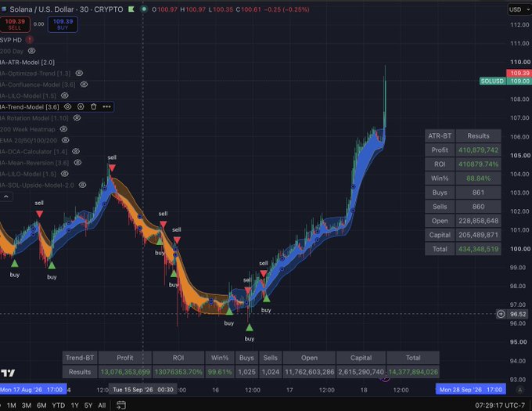Show the first IA-LILO-Model [1.5] above Trend-Model
The height and width of the screenshot is (411, 532).
click(65, 96)
